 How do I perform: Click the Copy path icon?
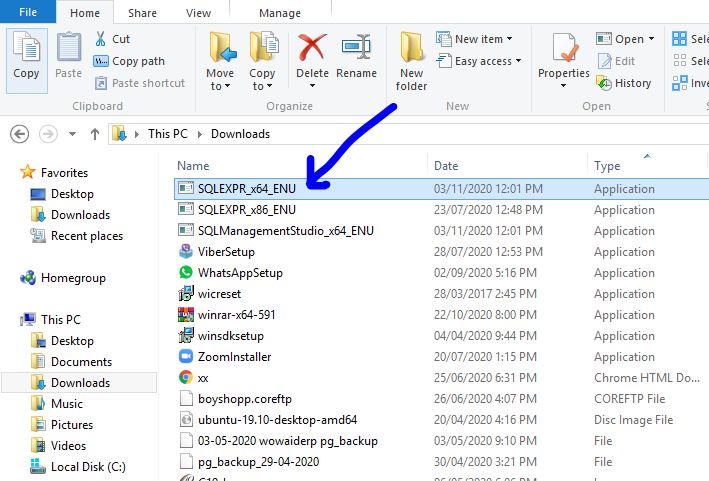point(101,61)
